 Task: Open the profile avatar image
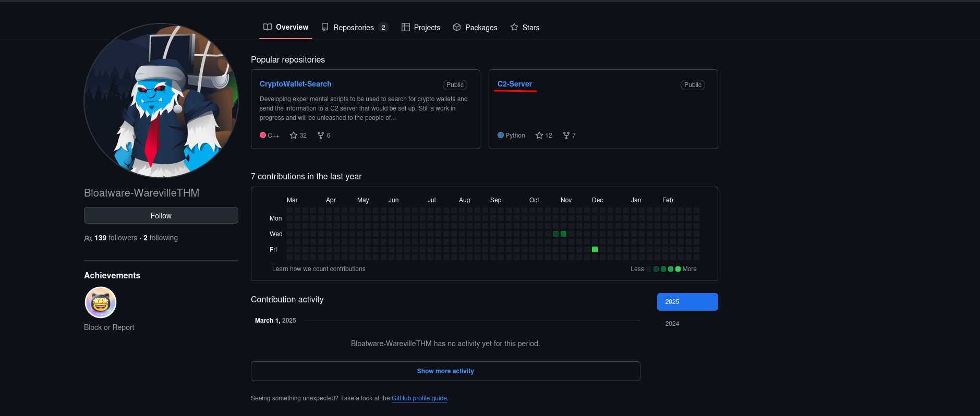pos(161,101)
